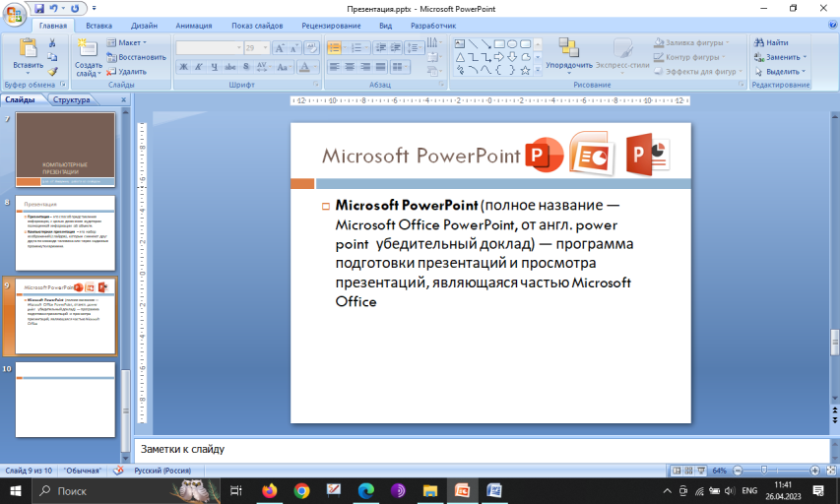
Task: Open the Анимация ribbon tab
Action: pos(193,26)
